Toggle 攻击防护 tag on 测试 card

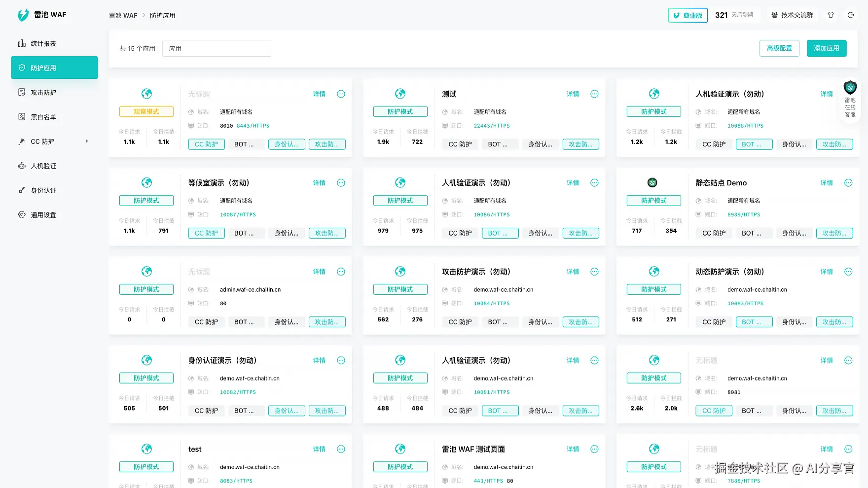pyautogui.click(x=581, y=144)
